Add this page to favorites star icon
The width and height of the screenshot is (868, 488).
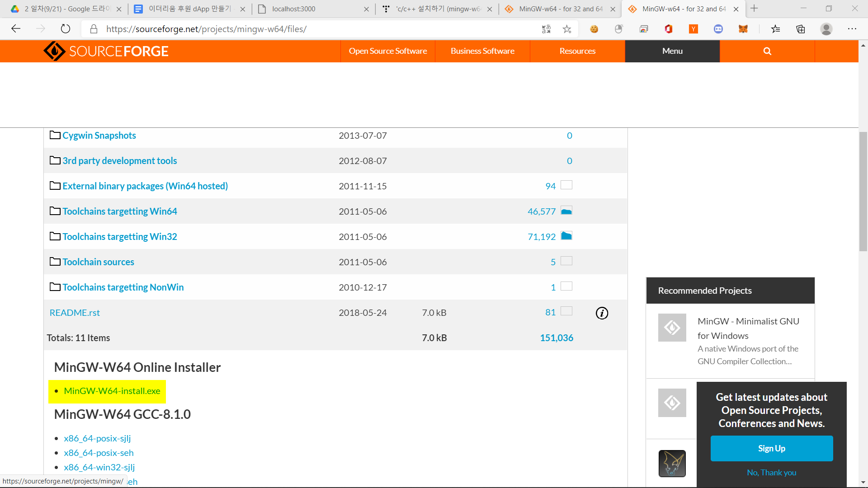tap(567, 29)
